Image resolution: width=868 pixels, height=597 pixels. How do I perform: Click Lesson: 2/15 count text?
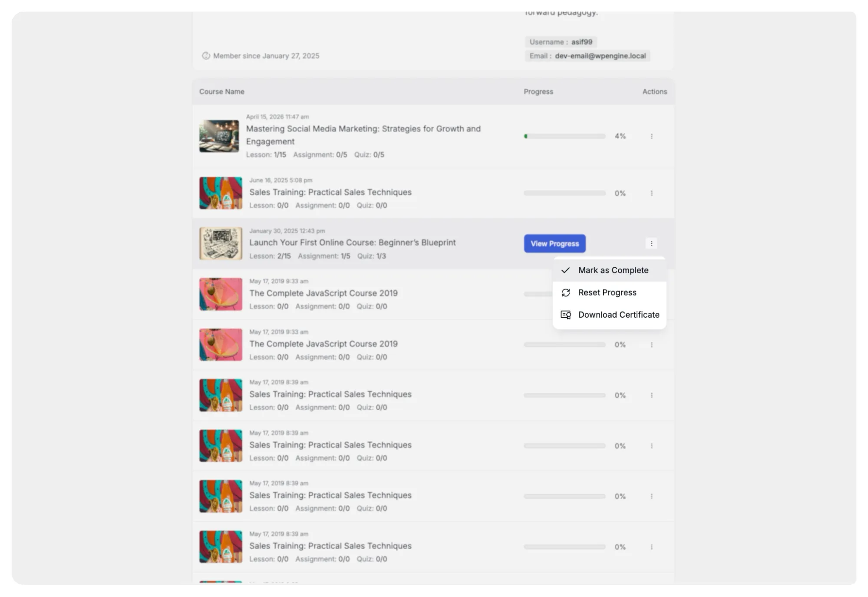[x=270, y=256]
